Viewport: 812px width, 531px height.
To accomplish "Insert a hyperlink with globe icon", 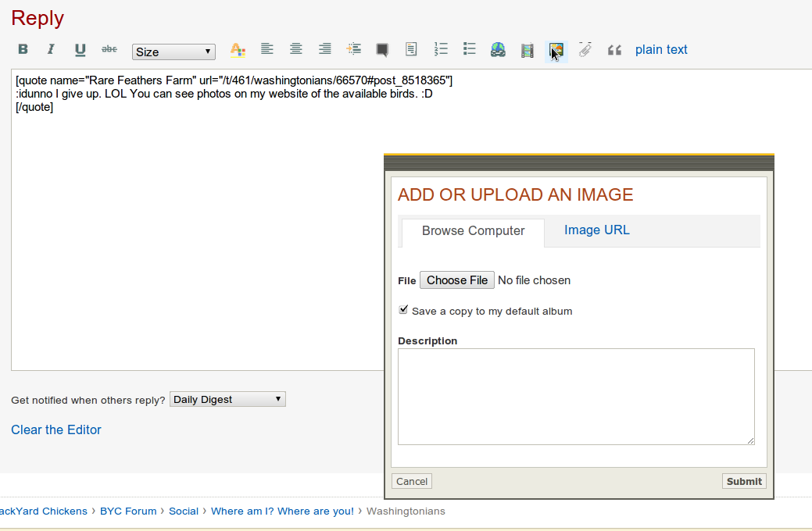I will pos(498,50).
